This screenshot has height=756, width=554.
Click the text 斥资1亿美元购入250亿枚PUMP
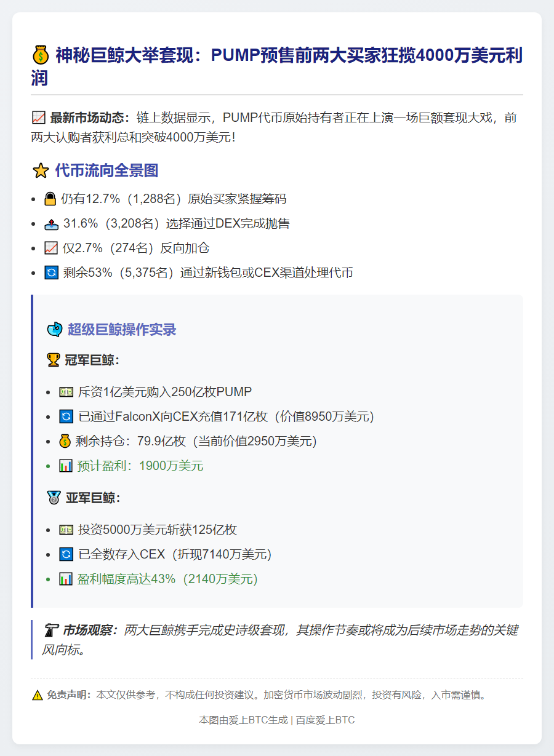pyautogui.click(x=165, y=392)
